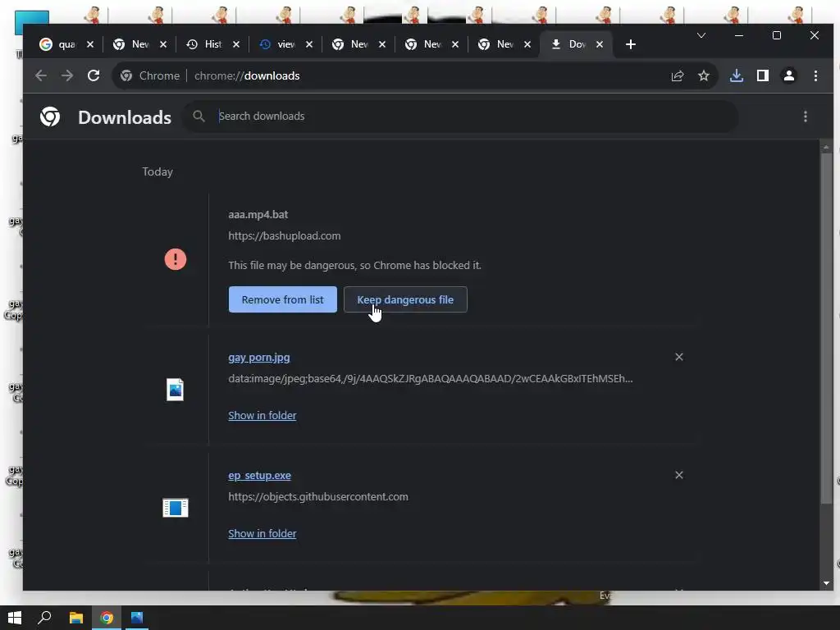Click the search magnifier in the Downloads header
Viewport: 840px width, 630px height.
click(199, 116)
